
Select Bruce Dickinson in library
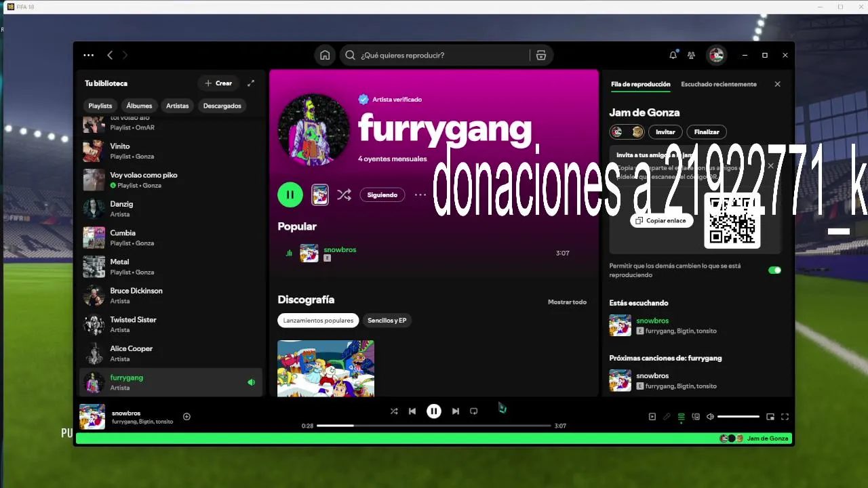(x=171, y=296)
